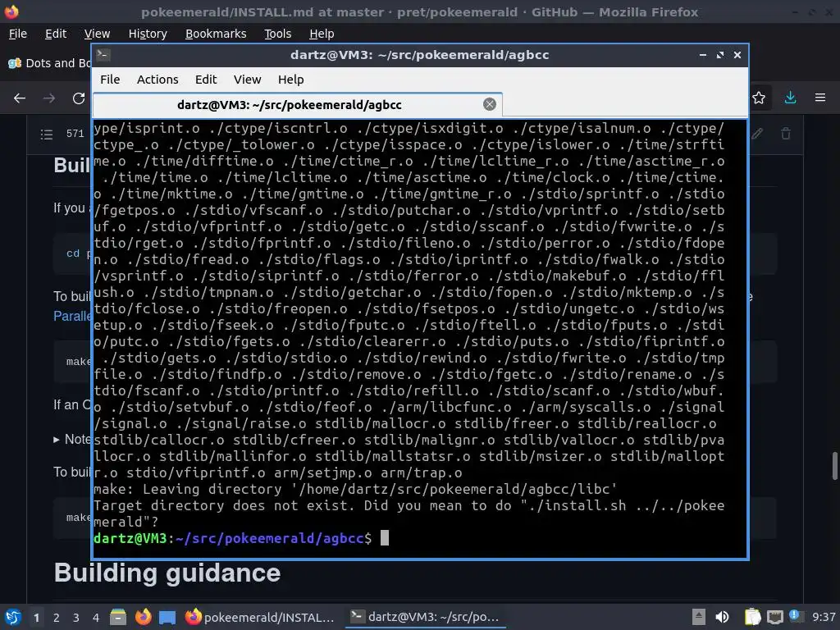This screenshot has width=840, height=630.
Task: Click the Building guidance heading
Action: pyautogui.click(x=167, y=573)
